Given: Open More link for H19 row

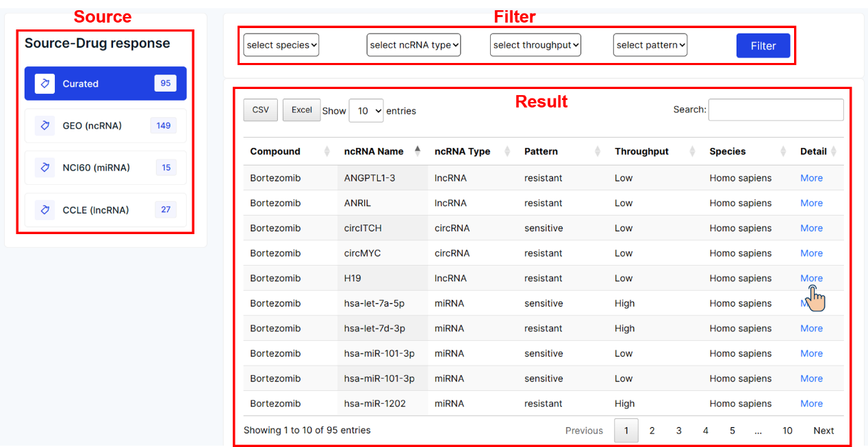Looking at the screenshot, I should pyautogui.click(x=811, y=279).
